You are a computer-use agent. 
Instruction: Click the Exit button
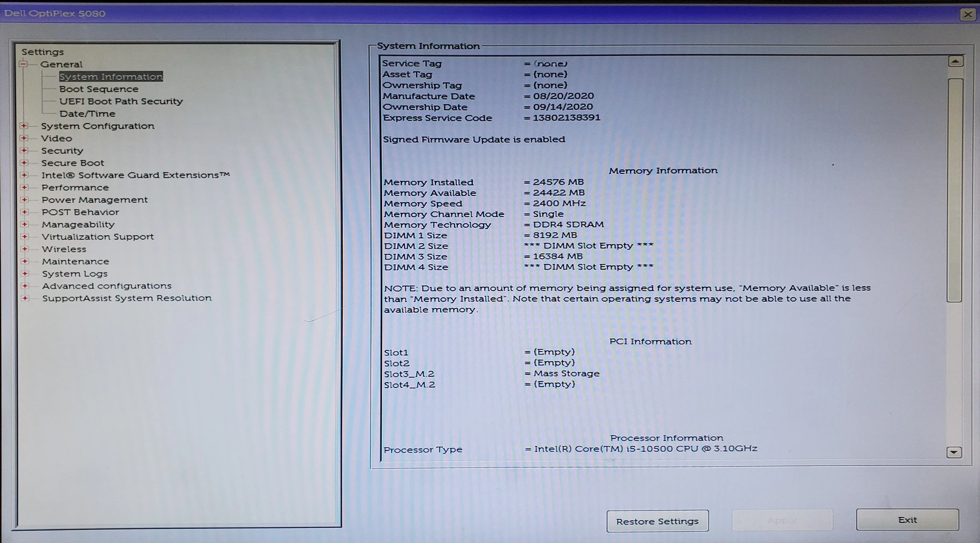coord(907,519)
